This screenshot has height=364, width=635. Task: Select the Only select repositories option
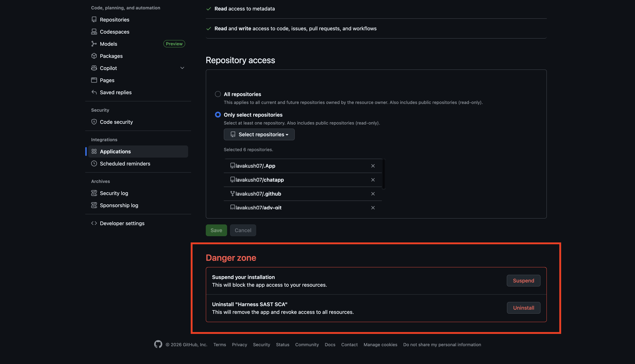[x=218, y=114]
